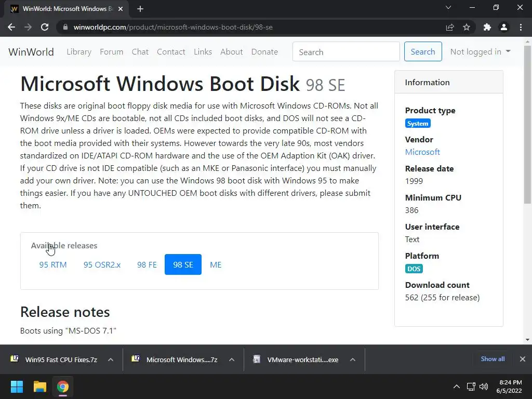
Task: Open the Links nav item
Action: coord(203,52)
